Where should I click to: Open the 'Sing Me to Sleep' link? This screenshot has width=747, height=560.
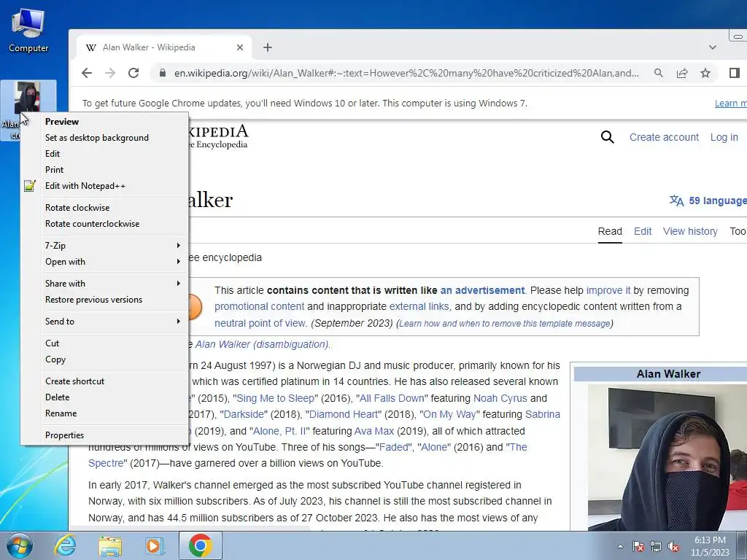click(275, 398)
